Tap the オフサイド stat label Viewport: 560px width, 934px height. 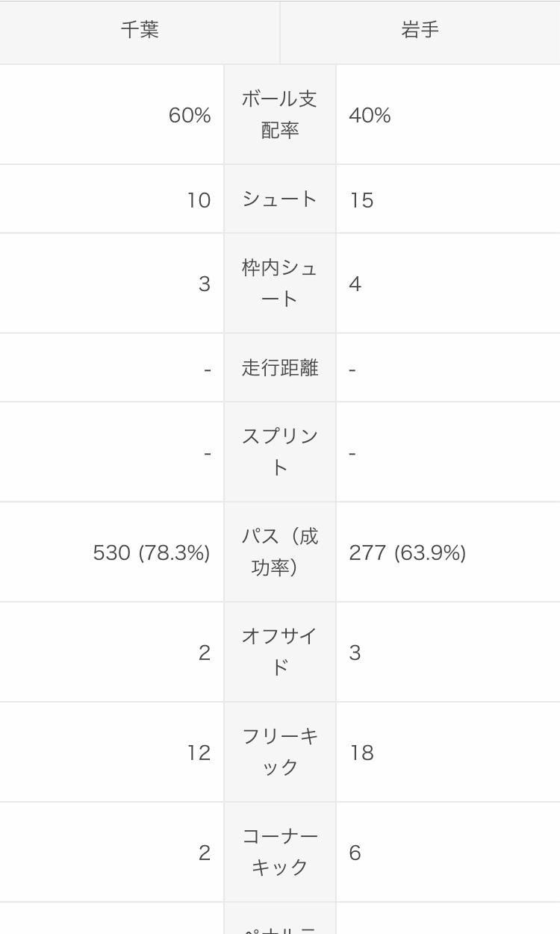[x=279, y=652]
